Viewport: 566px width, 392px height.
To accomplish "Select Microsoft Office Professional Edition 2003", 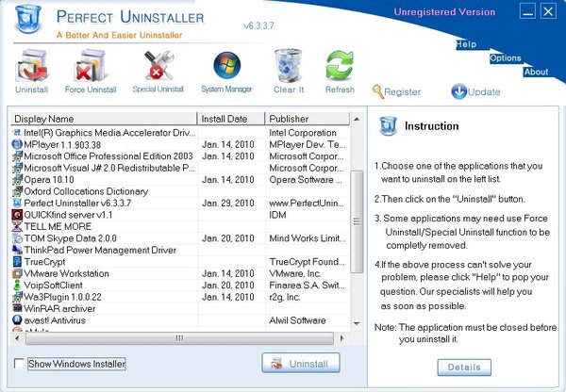I will 108,156.
